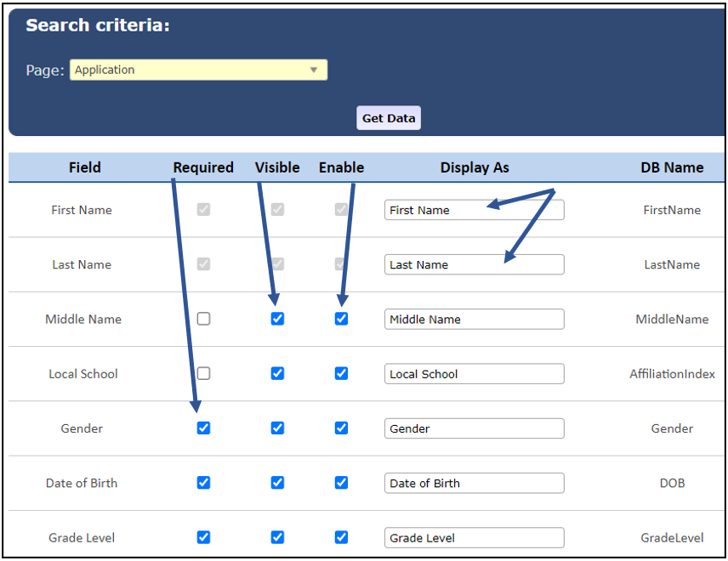
Task: Uncheck Required for Date of Birth
Action: tap(203, 482)
